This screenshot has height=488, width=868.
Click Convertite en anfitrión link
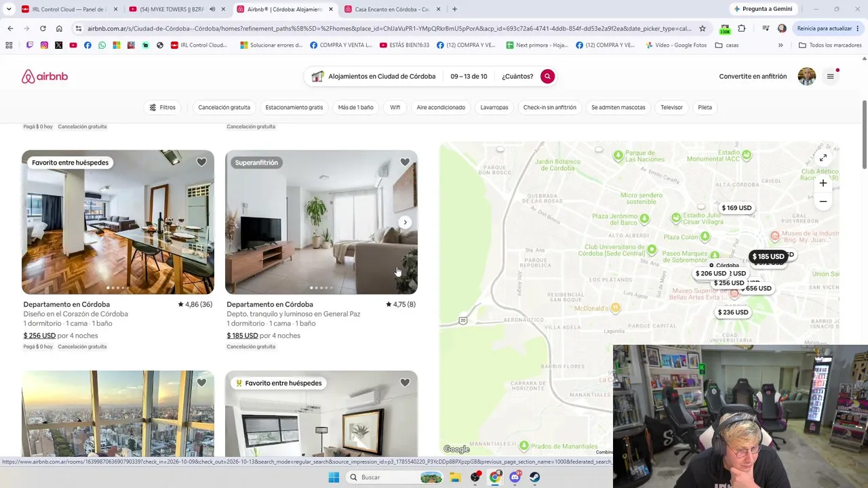753,77
